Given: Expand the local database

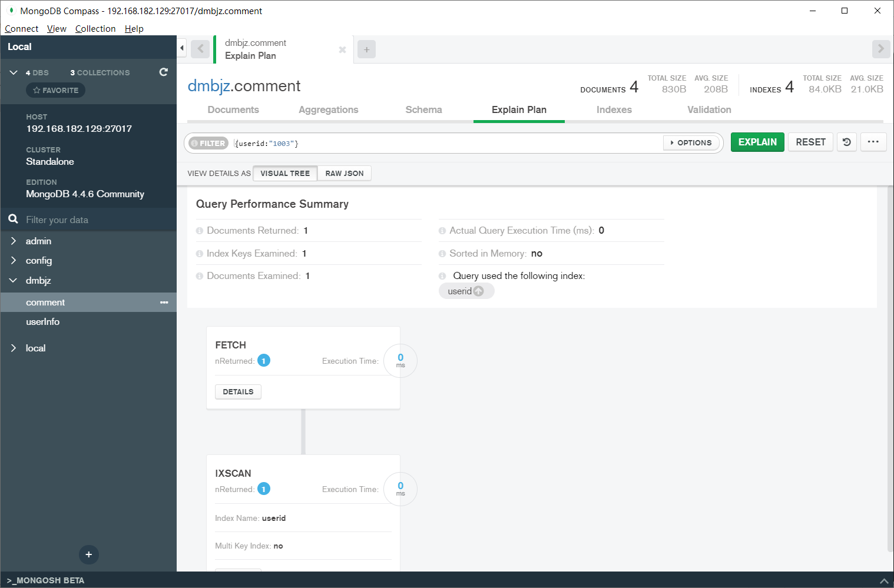Looking at the screenshot, I should [x=13, y=348].
